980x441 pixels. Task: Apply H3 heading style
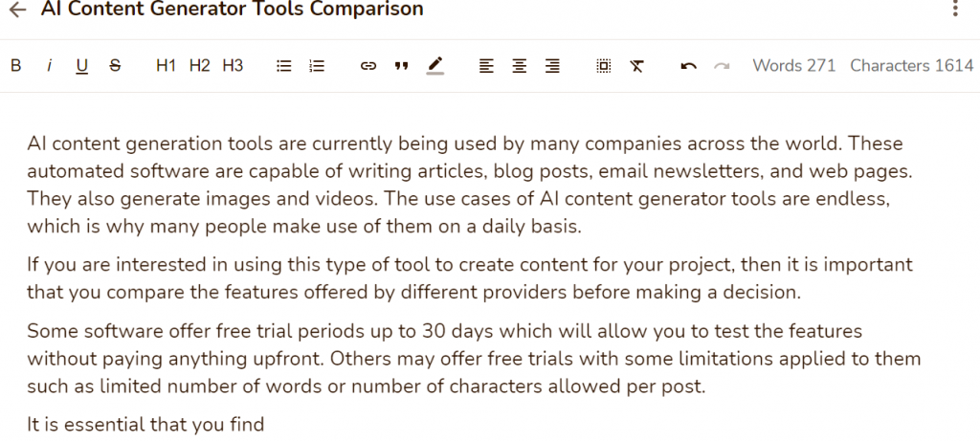[233, 66]
